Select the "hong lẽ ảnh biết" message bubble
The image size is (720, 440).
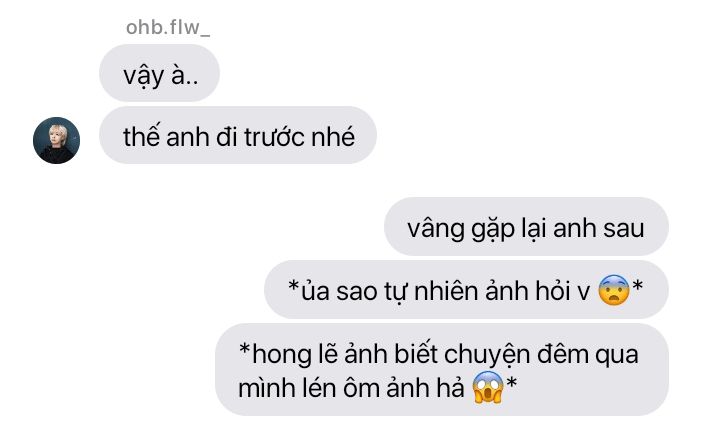pyautogui.click(x=442, y=370)
